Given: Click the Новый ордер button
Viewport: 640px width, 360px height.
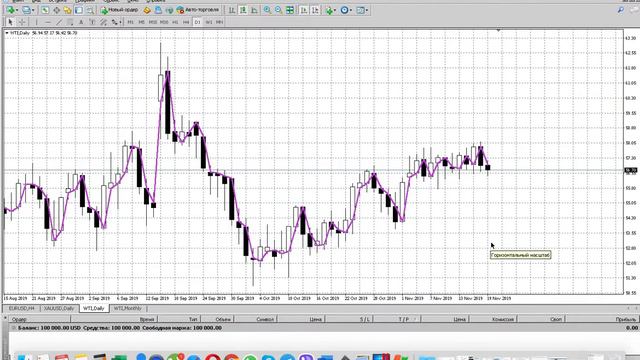Looking at the screenshot, I should [120, 10].
